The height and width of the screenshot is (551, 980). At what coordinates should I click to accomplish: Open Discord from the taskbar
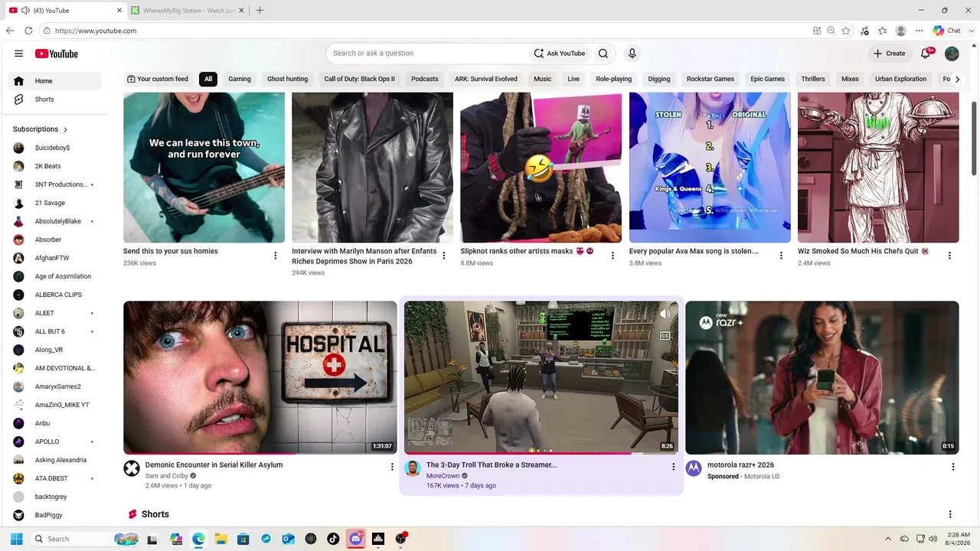355,539
